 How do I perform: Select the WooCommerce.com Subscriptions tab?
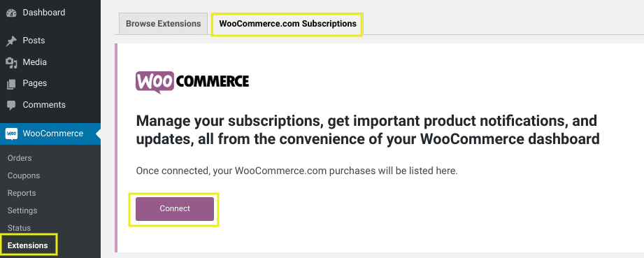[287, 24]
